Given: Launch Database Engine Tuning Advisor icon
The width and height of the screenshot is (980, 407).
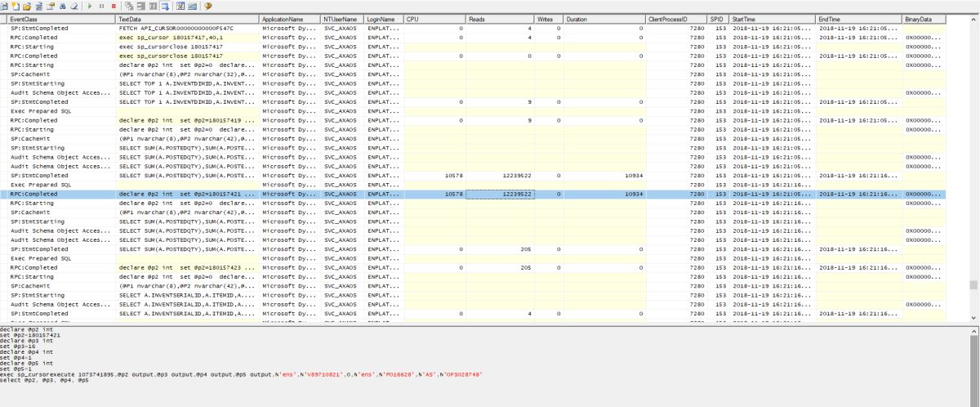Looking at the screenshot, I should pos(180,6).
